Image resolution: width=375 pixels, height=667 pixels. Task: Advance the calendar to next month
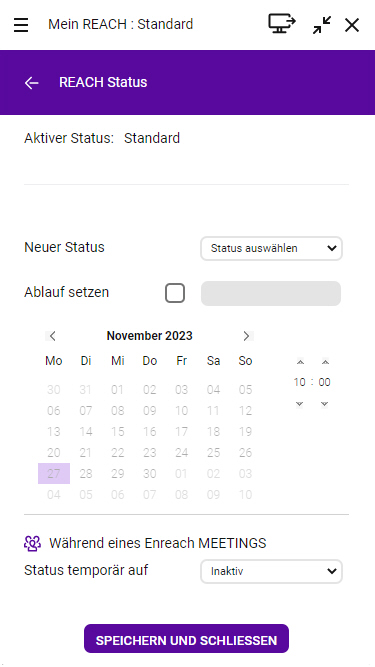click(x=246, y=336)
